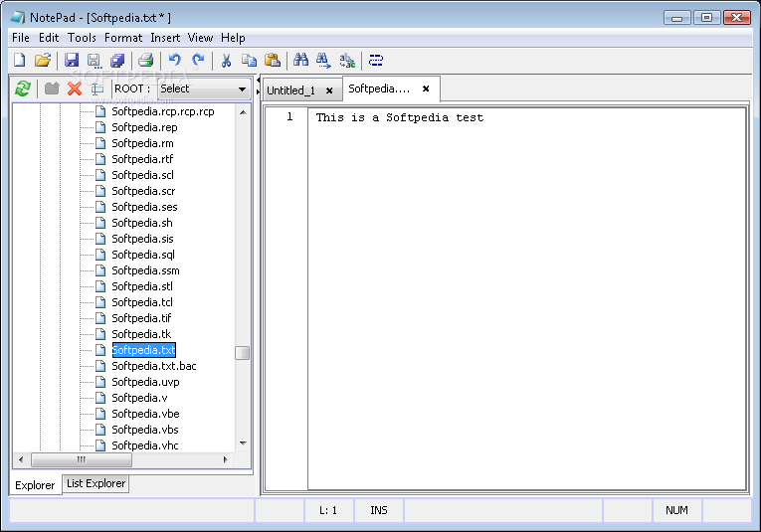761x532 pixels.
Task: Collapse the explorer panel with the splitter arrow
Action: [258, 80]
